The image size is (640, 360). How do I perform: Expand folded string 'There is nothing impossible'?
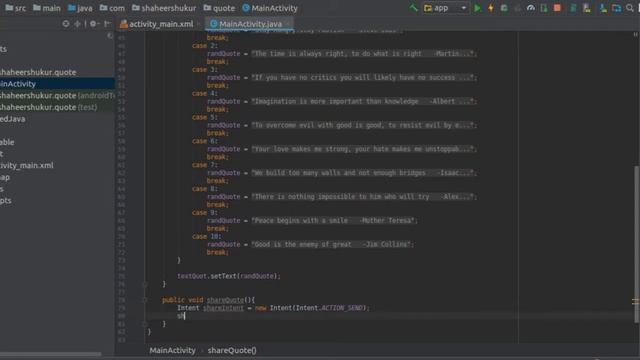point(363,197)
